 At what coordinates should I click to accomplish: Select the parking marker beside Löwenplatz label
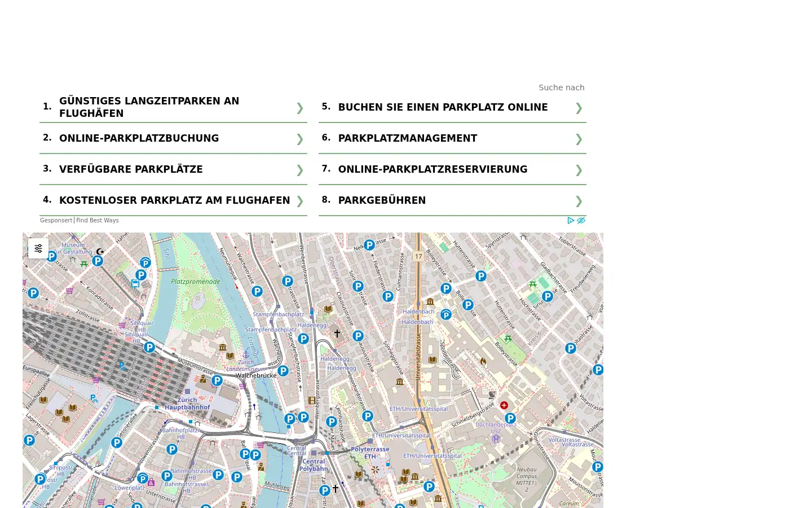[143, 479]
